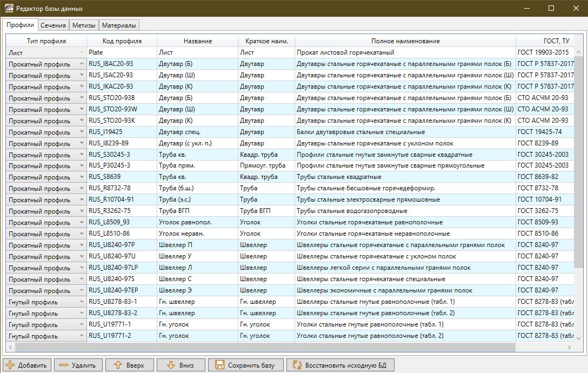Click the down arrow icon for Вниз
Screen dimensions: 588x373
click(171, 365)
